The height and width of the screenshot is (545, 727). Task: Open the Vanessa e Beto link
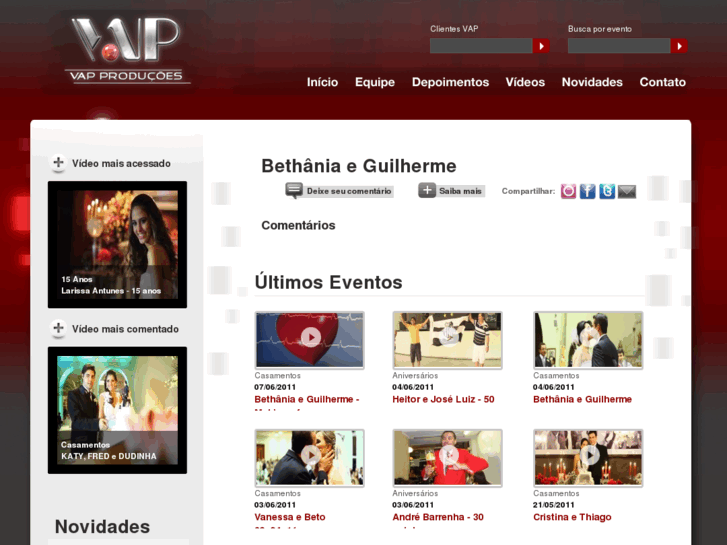click(290, 517)
